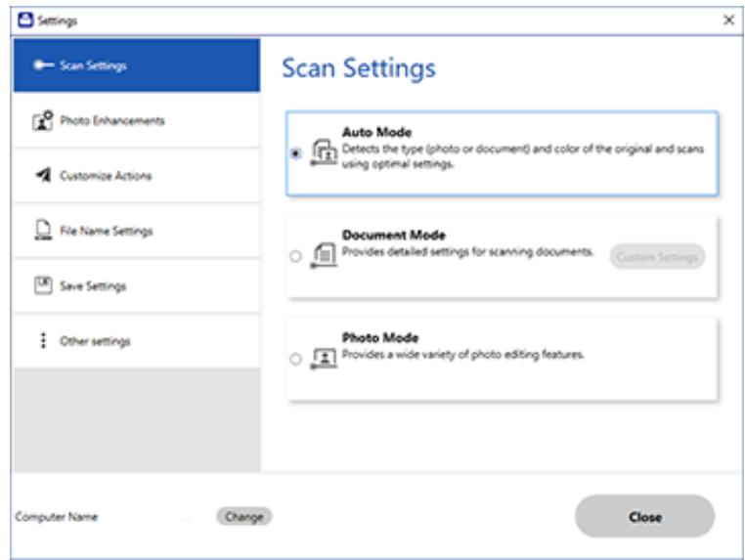Open the Scan Settings tab label

click(93, 66)
